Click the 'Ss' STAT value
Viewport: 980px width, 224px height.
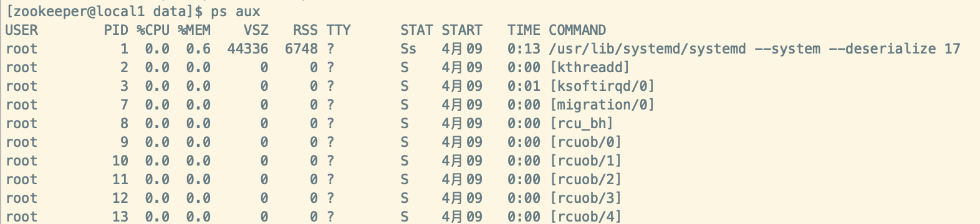tap(408, 49)
